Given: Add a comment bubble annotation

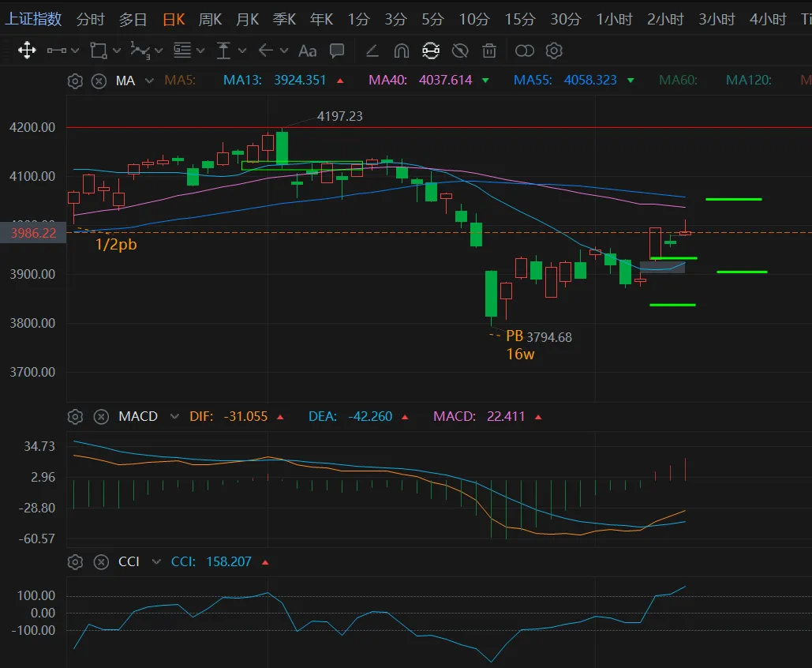Looking at the screenshot, I should click(x=337, y=51).
